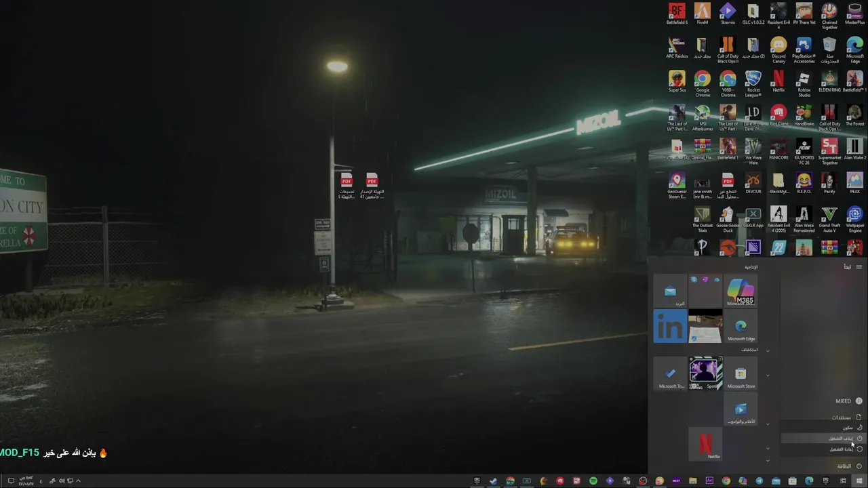Screen dimensions: 868x488
Task: Open the Netflix tile in Start menu
Action: point(705,444)
